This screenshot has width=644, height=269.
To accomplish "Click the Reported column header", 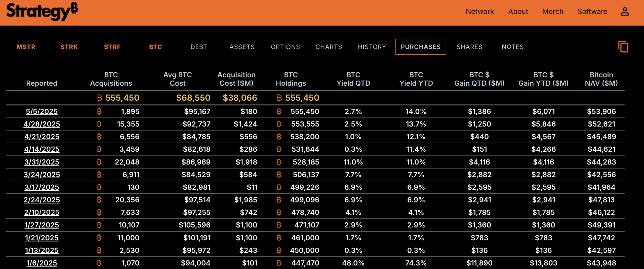I will click(x=42, y=83).
